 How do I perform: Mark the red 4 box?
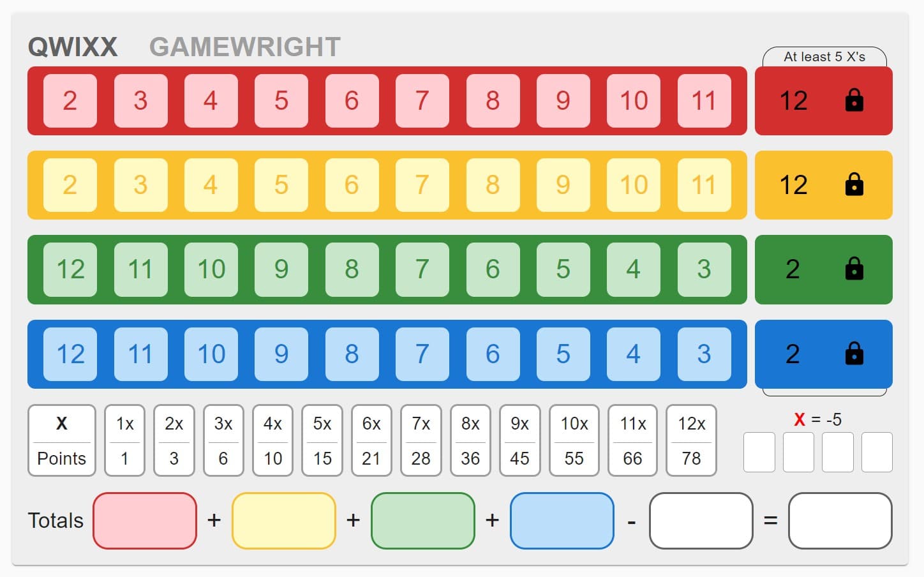click(x=211, y=100)
